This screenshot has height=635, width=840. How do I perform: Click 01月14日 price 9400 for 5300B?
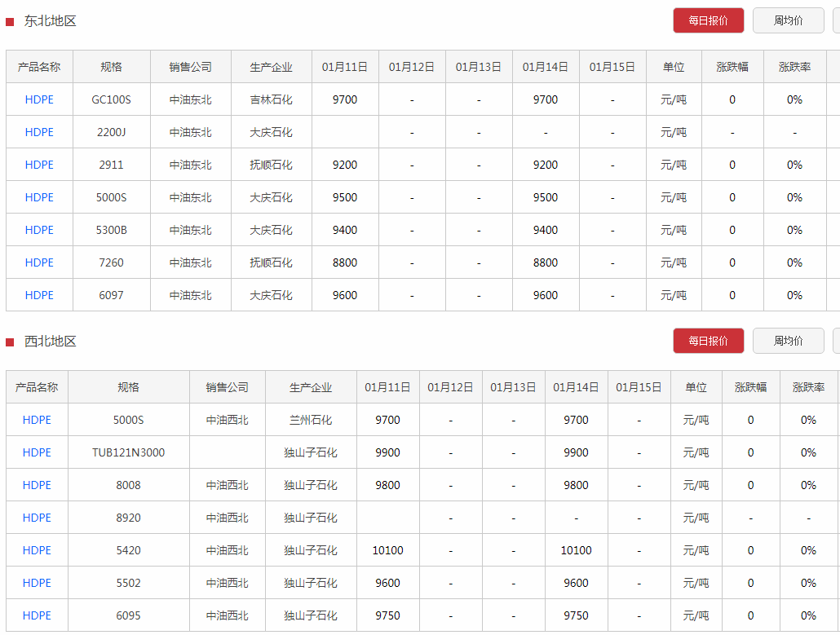[546, 230]
